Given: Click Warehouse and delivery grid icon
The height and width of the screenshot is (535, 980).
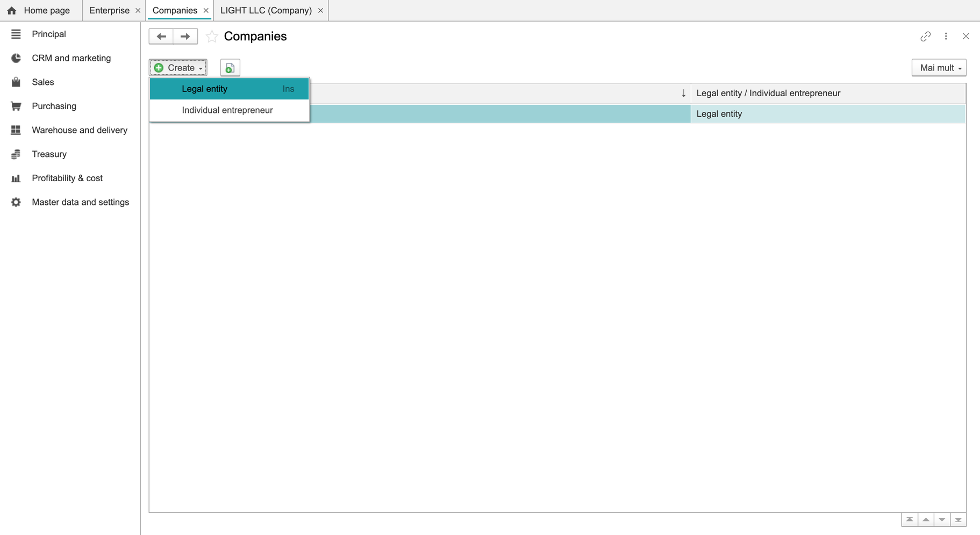Looking at the screenshot, I should [x=16, y=130].
